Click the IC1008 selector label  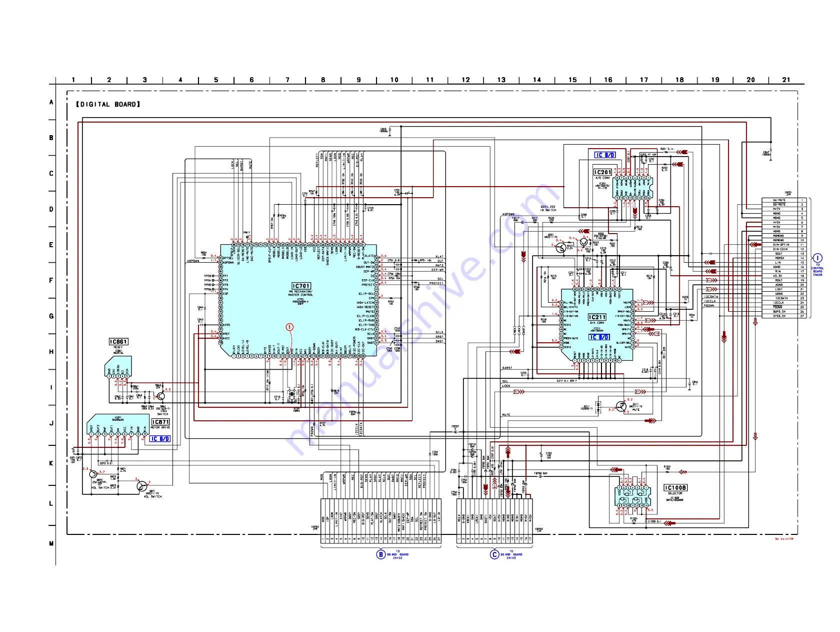click(x=675, y=487)
